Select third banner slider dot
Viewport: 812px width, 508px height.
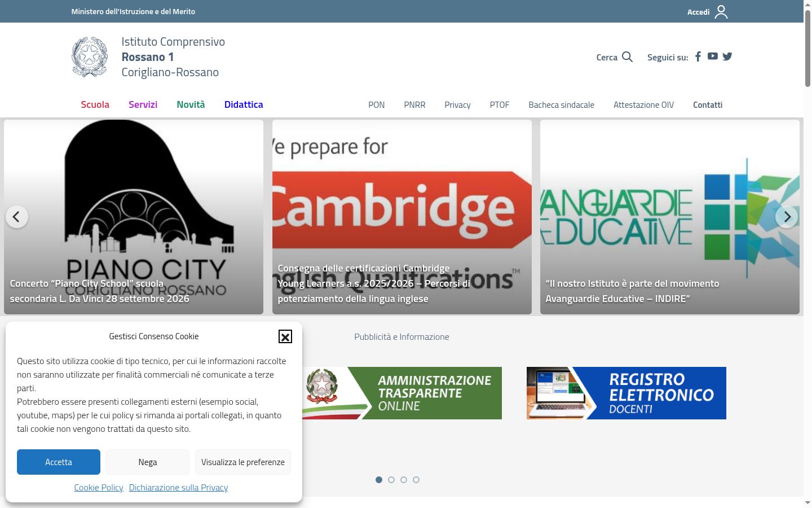[x=404, y=480]
